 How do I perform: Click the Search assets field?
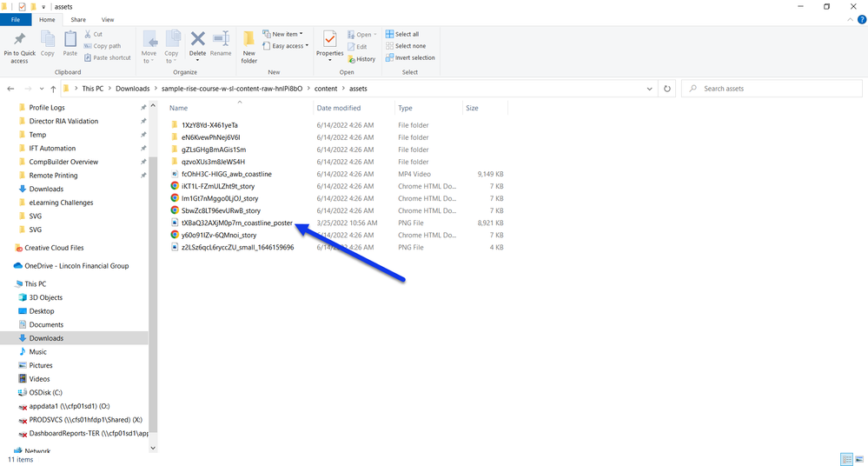point(772,89)
